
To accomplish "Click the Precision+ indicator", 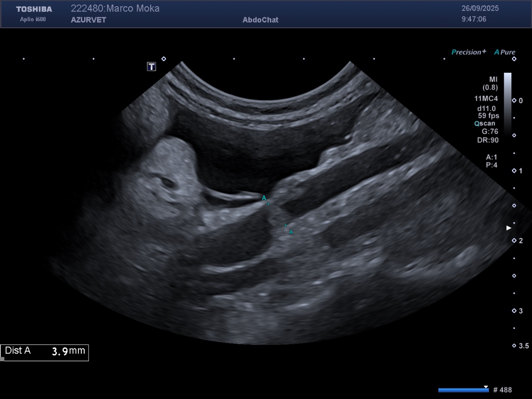I will coord(468,52).
